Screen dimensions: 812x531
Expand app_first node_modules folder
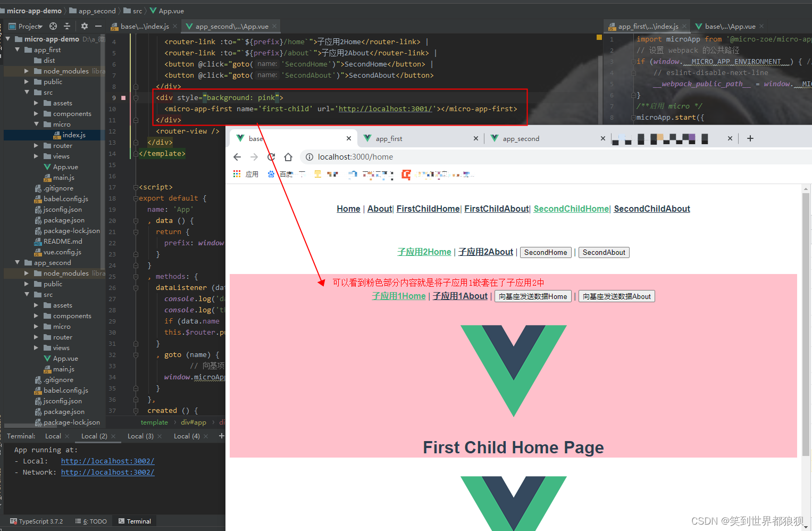click(x=27, y=71)
